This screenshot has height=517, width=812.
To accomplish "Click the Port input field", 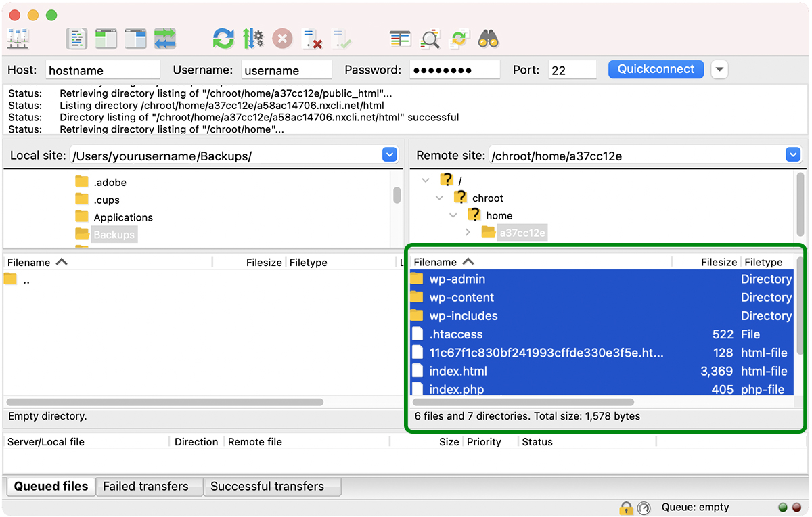I will tap(572, 70).
